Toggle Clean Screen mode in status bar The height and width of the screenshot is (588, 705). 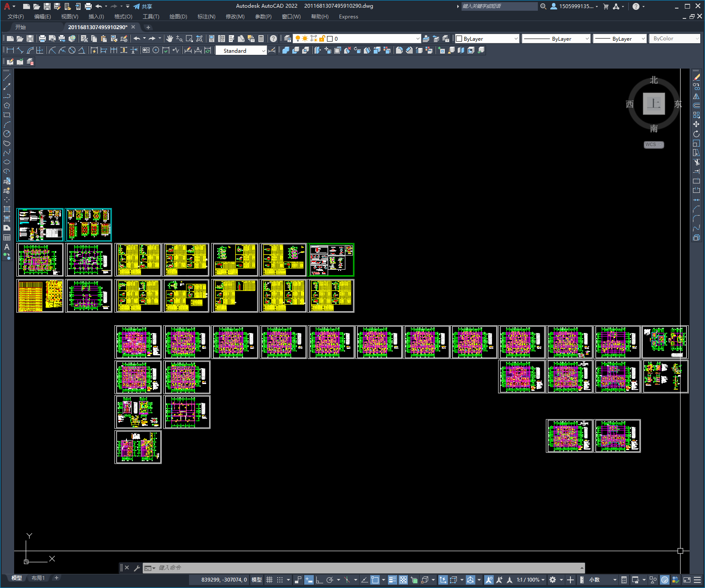687,580
